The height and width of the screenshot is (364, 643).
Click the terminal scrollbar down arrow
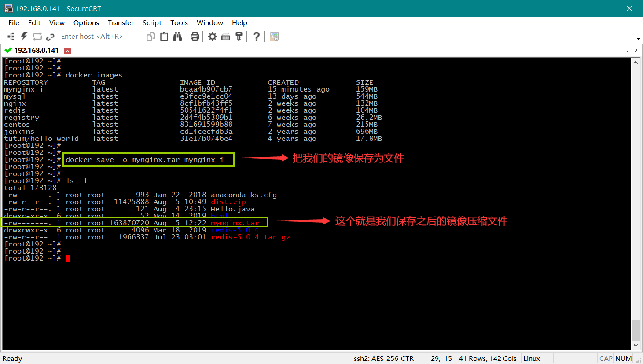coord(636,345)
